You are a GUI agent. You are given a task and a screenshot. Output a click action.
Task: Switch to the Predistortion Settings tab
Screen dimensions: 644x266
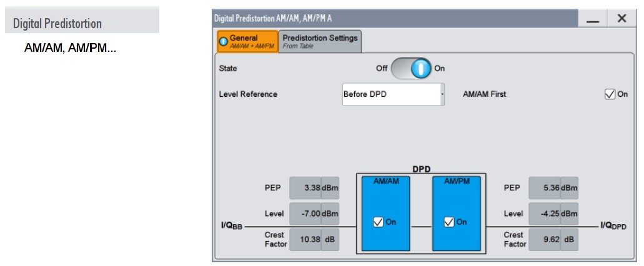pyautogui.click(x=320, y=41)
